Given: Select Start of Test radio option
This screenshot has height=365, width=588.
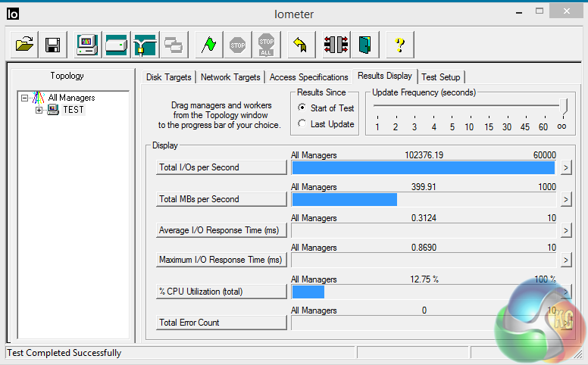Looking at the screenshot, I should tap(302, 108).
